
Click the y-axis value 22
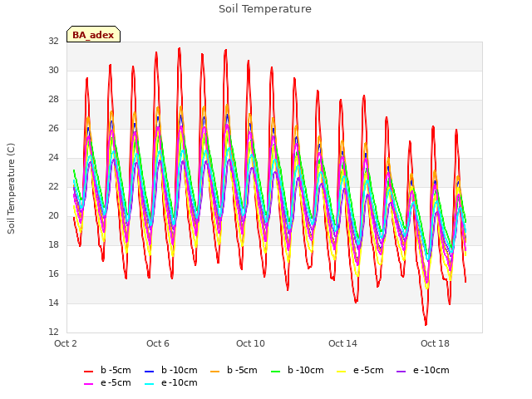(x=53, y=186)
